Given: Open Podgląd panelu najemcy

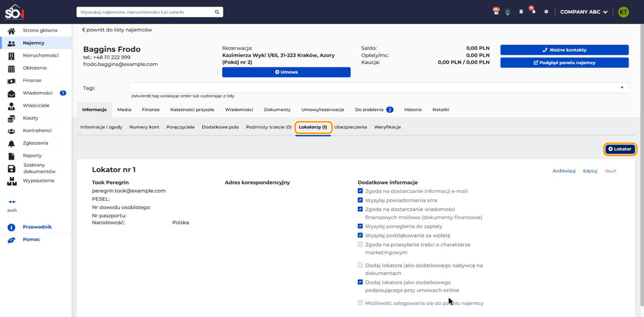Looking at the screenshot, I should (x=564, y=63).
